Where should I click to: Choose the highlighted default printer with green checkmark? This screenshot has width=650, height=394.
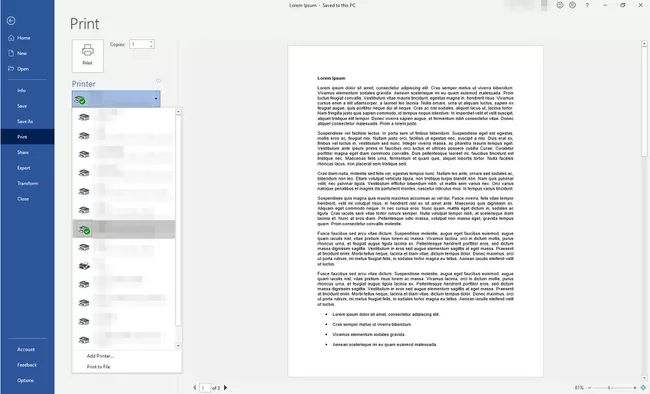[124, 229]
